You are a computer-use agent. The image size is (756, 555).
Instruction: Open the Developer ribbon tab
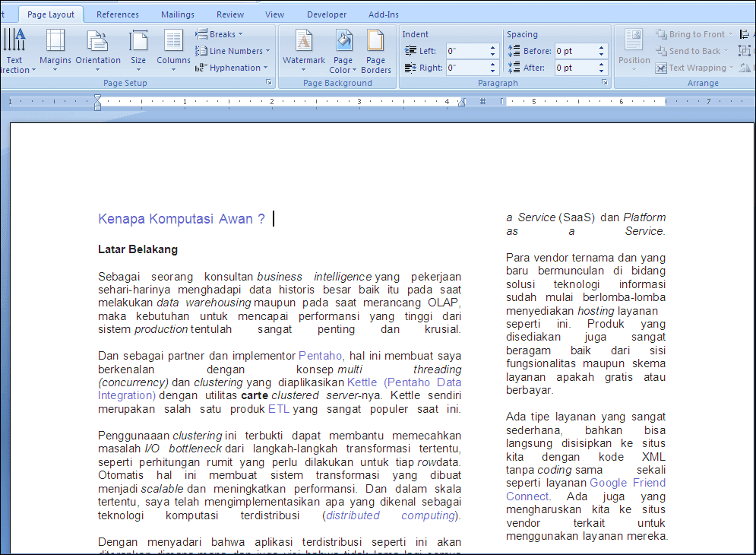pyautogui.click(x=327, y=13)
